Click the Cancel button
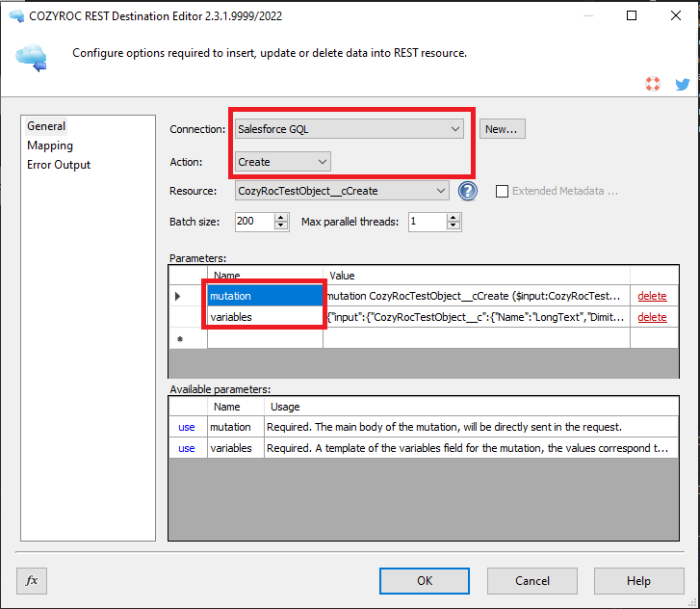The image size is (700, 609). tap(532, 581)
